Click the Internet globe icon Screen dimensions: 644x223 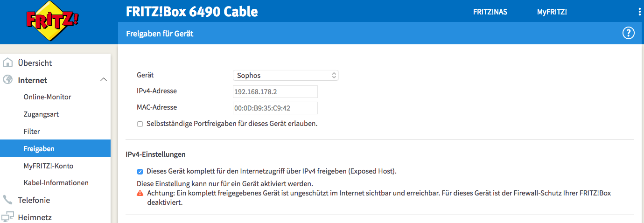pos(7,80)
